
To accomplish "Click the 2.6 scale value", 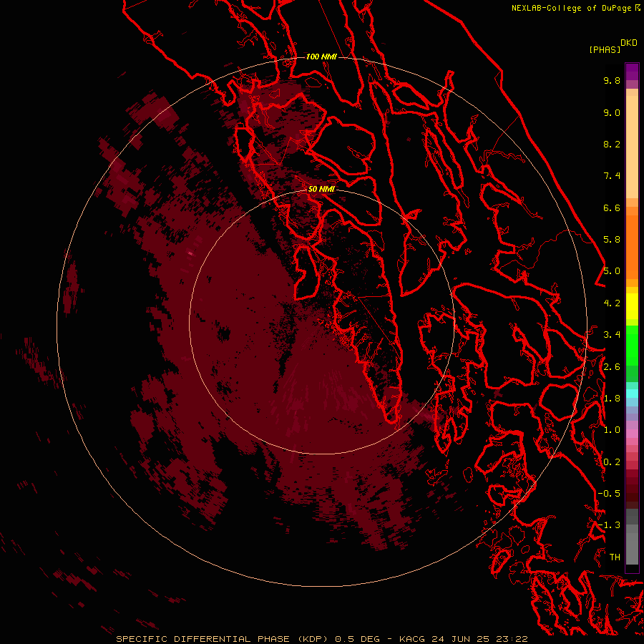I will 612,367.
